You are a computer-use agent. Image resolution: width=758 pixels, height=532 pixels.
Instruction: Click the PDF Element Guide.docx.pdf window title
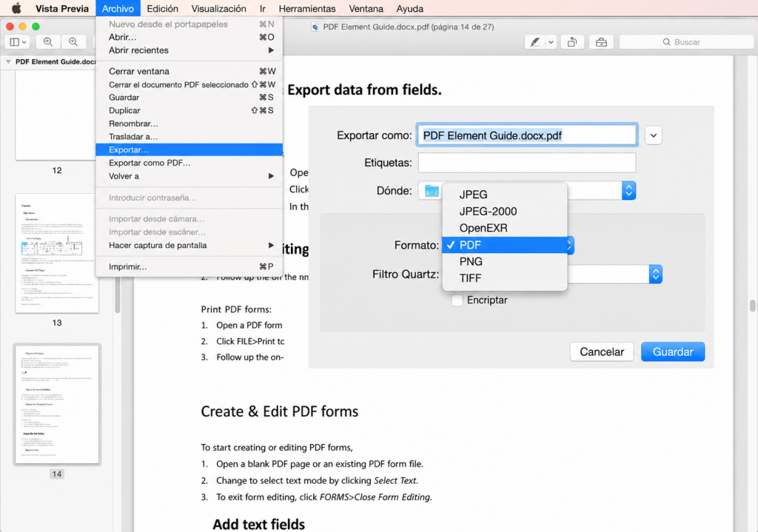[x=409, y=27]
